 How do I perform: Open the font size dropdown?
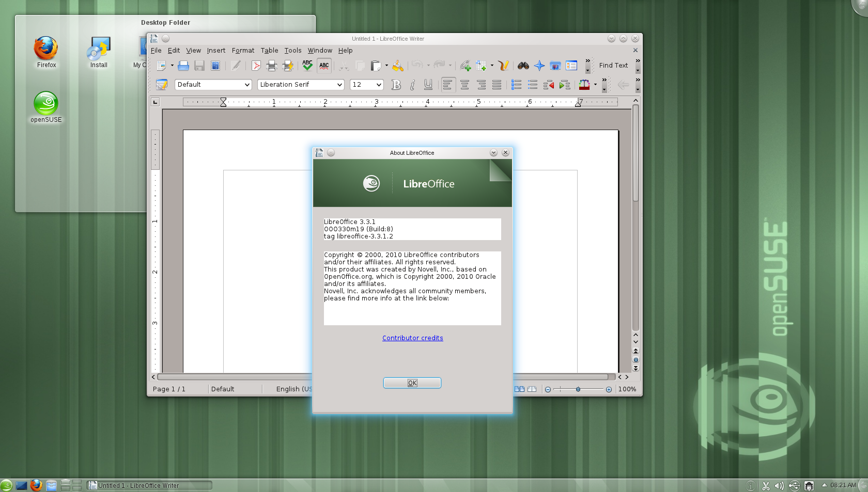366,85
